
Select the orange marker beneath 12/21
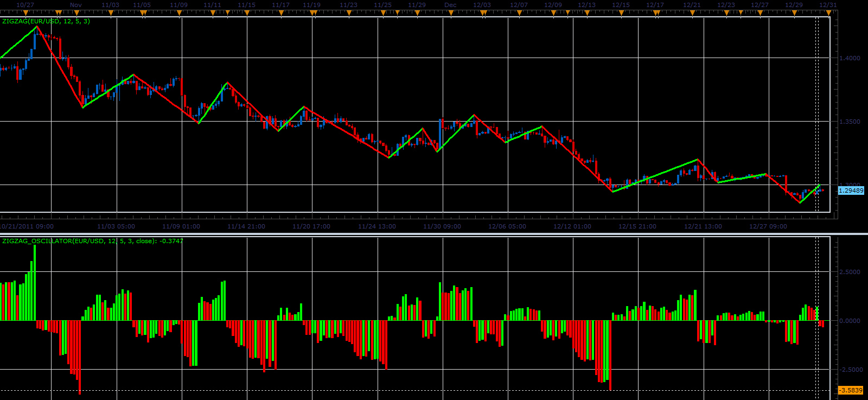point(692,14)
